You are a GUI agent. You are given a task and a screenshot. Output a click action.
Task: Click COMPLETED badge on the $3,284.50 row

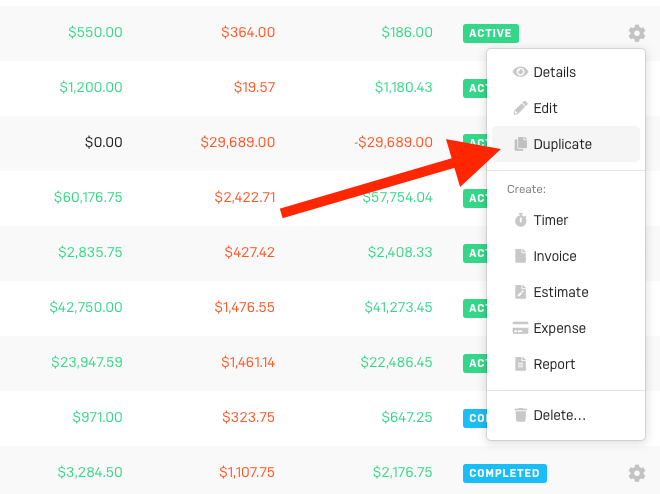[x=505, y=473]
